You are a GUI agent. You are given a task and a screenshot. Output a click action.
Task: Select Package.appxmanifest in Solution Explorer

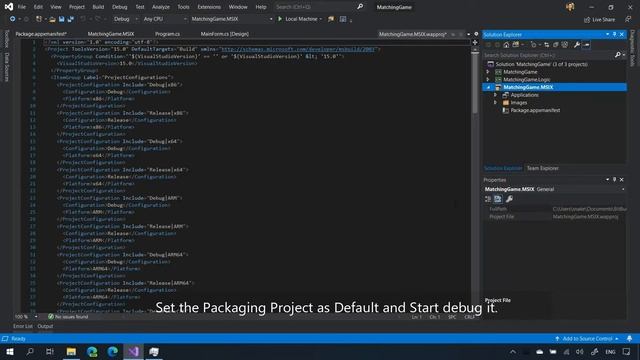pos(535,110)
